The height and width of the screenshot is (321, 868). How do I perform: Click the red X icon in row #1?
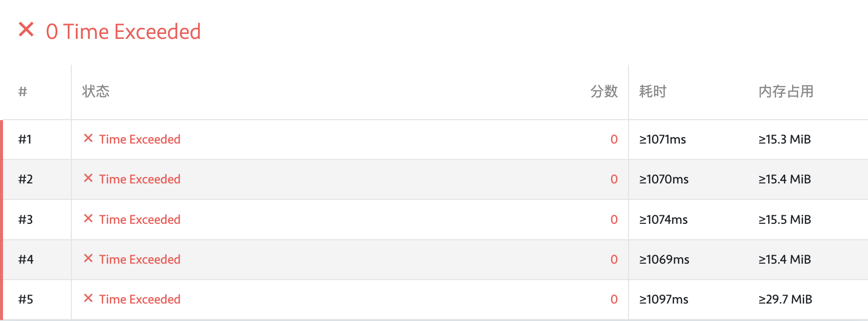[x=88, y=138]
